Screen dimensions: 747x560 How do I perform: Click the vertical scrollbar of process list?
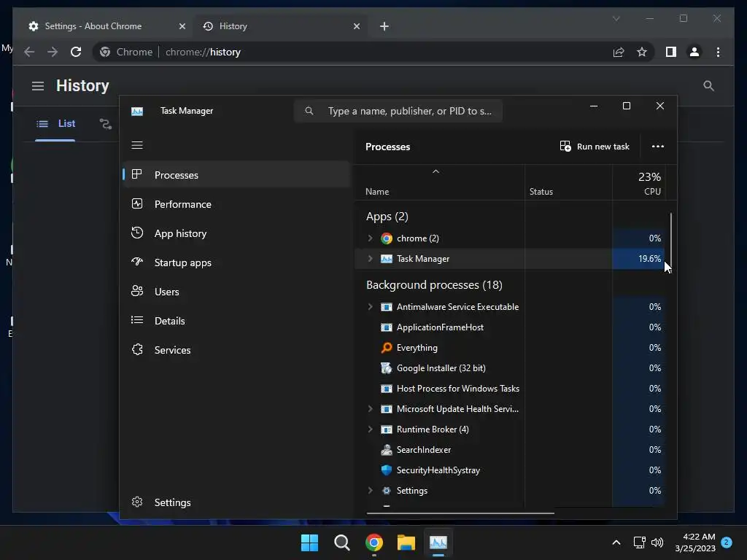pos(671,242)
